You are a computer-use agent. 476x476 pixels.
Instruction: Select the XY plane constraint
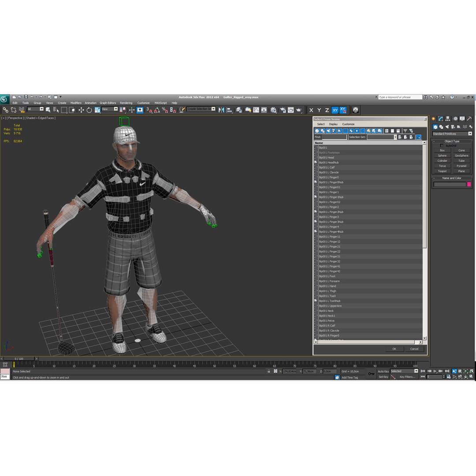point(335,110)
